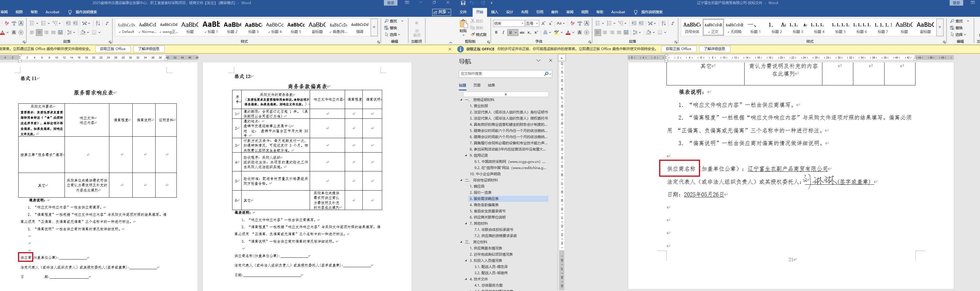
Task: Apply superscript with the X² icon
Action: pyautogui.click(x=536, y=33)
